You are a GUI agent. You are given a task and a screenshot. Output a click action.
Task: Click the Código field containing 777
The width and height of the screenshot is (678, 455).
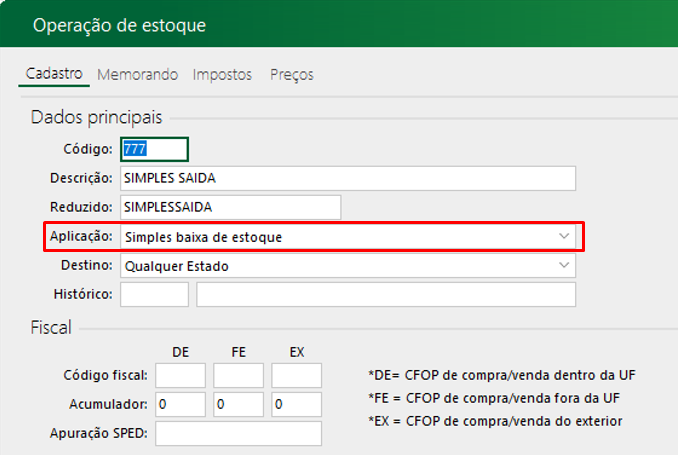click(154, 149)
